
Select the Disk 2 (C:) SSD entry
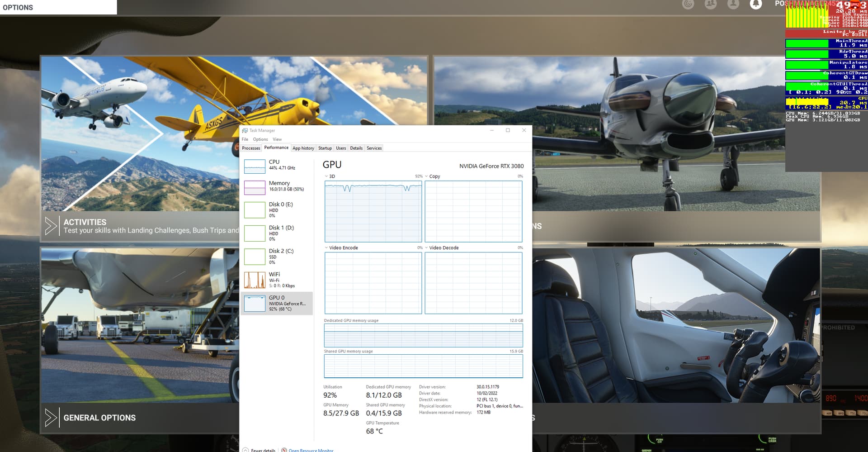point(277,257)
